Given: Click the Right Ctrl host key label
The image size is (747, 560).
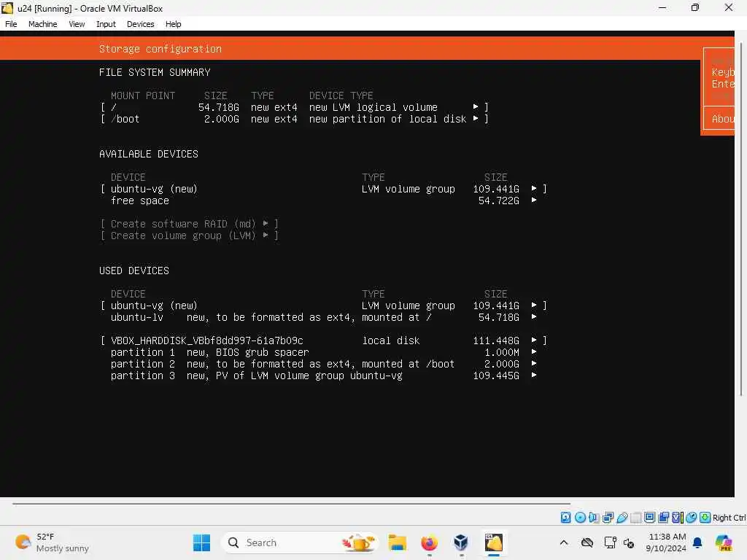Looking at the screenshot, I should (729, 518).
